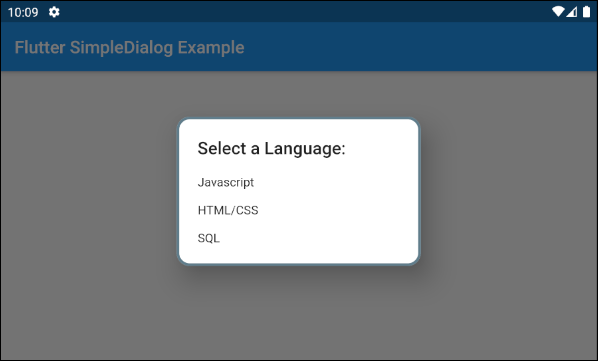Viewport: 598px width, 361px height.
Task: Click blank space beside the HTML/CSS option
Action: point(338,210)
